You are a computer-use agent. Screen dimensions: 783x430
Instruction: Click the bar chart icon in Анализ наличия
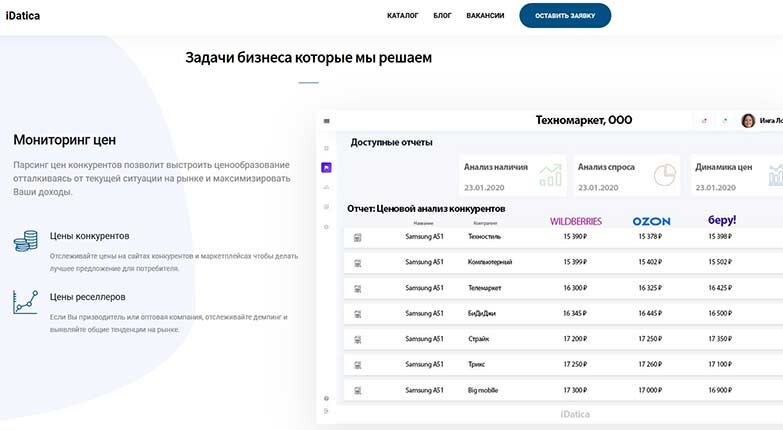(551, 176)
